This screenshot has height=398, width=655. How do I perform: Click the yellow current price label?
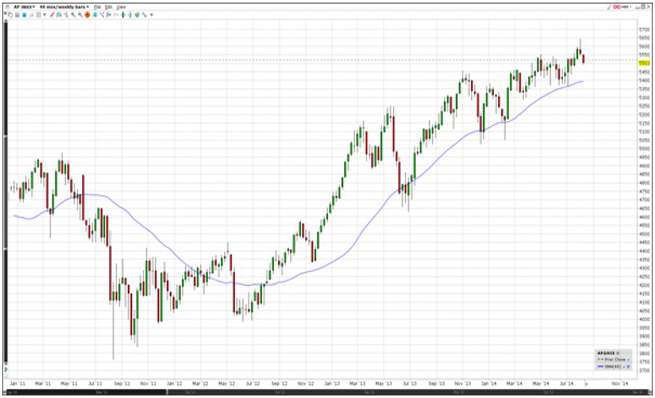pos(644,63)
